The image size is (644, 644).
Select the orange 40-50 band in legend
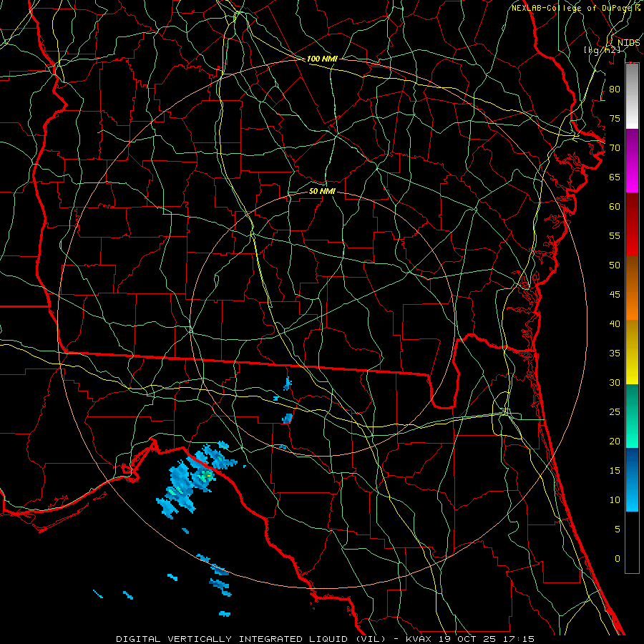[632, 288]
